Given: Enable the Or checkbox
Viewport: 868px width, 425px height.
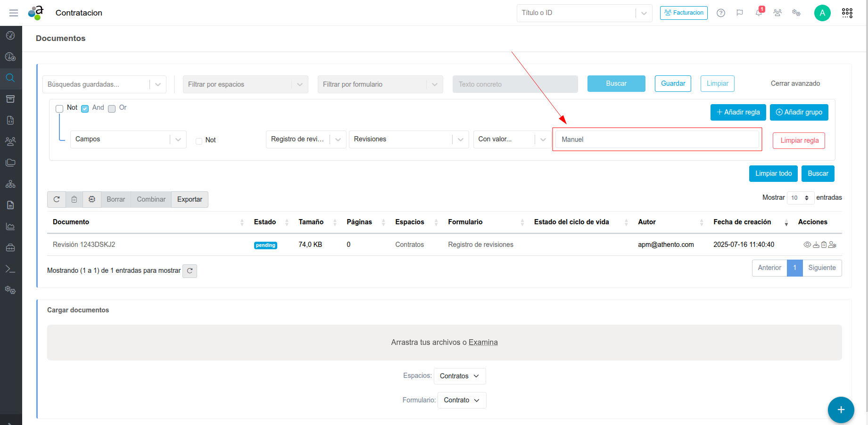Looking at the screenshot, I should pos(112,109).
